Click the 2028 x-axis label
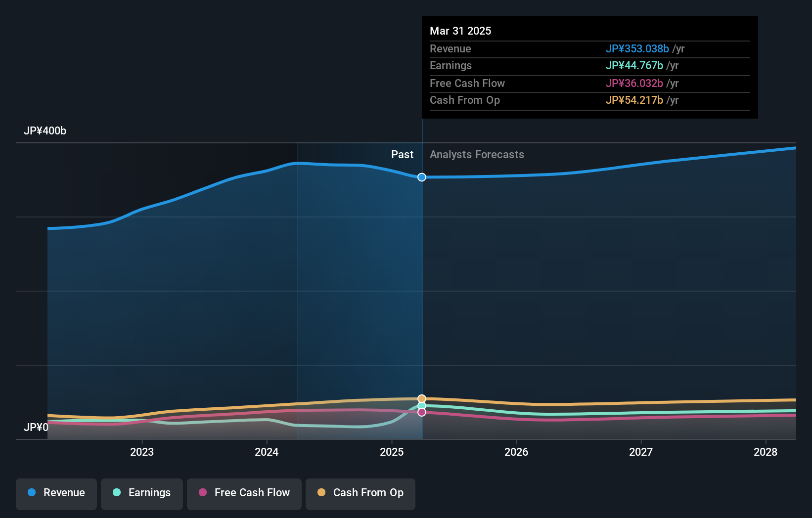This screenshot has height=518, width=812. pos(766,452)
